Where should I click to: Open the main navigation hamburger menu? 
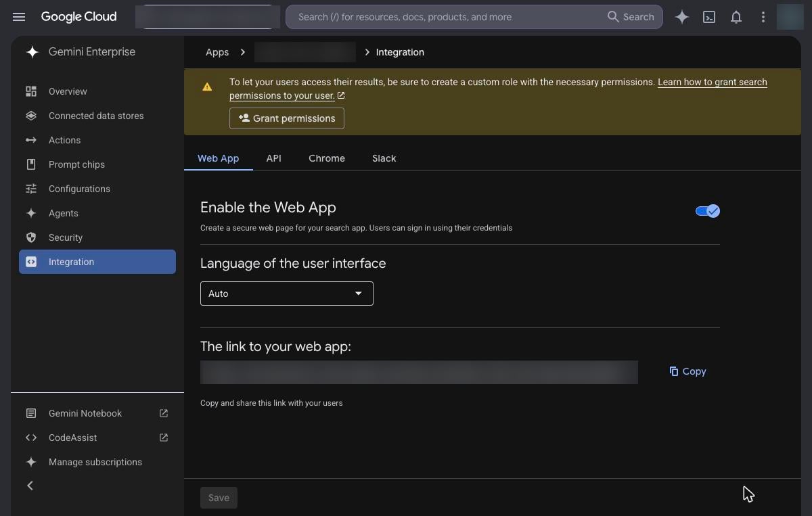[x=19, y=17]
